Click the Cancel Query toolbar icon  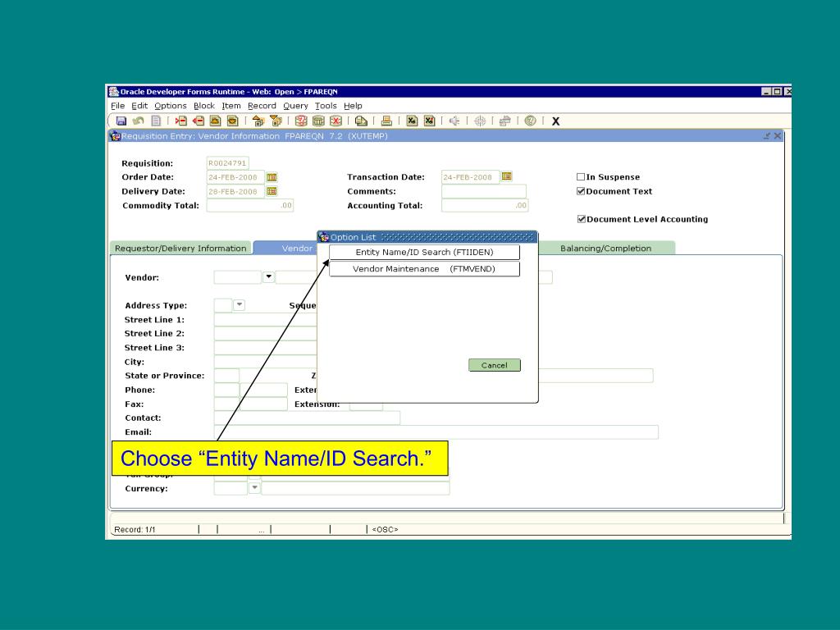pyautogui.click(x=336, y=121)
